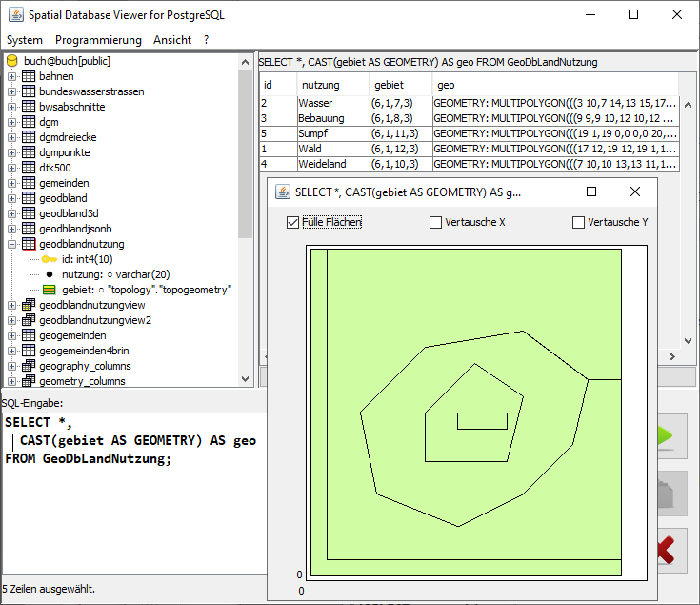Click the table icon next to geodbland

pos(29,198)
